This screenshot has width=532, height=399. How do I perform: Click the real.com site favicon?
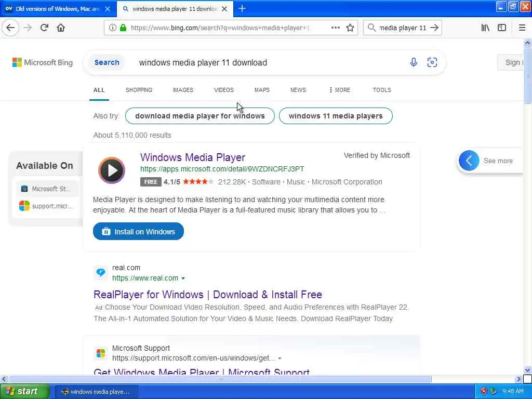pos(101,272)
